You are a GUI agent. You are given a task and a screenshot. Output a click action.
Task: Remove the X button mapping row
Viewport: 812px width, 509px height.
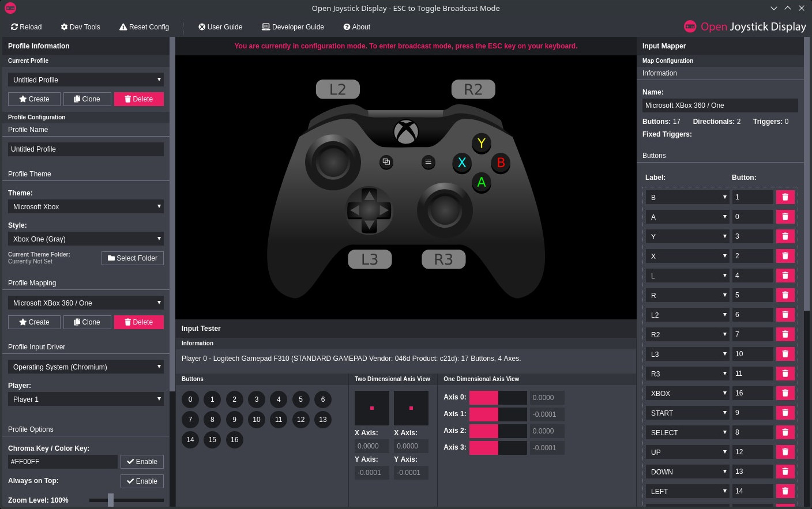(785, 256)
